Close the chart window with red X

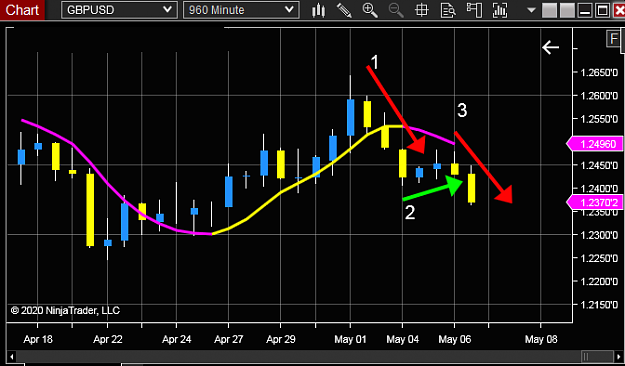(619, 10)
